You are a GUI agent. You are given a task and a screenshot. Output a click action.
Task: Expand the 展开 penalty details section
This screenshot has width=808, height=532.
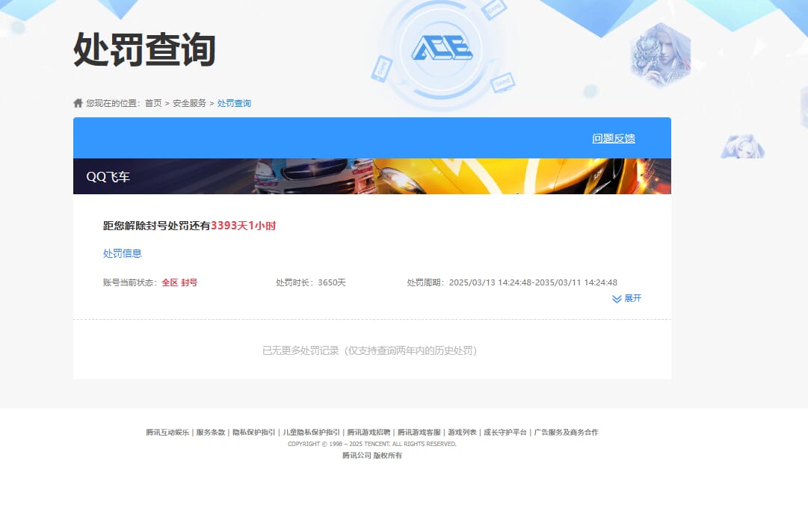pyautogui.click(x=632, y=299)
